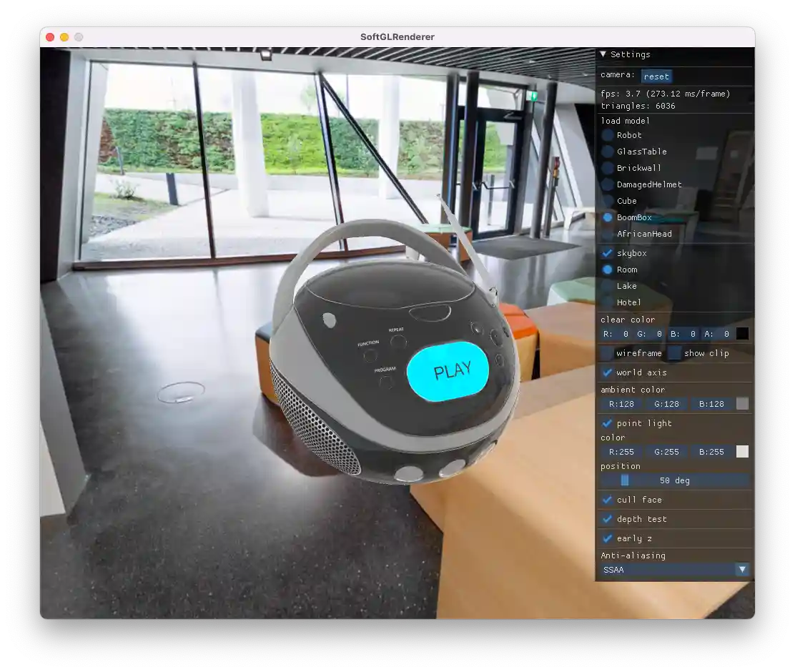The width and height of the screenshot is (795, 672).
Task: Switch skybox to Hotel
Action: (x=608, y=302)
